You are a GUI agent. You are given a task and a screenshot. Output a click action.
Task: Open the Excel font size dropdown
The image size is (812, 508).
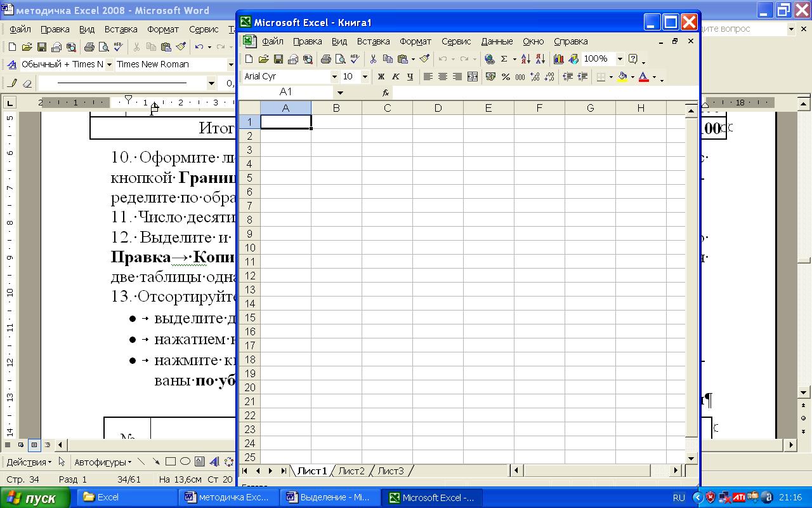coord(365,77)
